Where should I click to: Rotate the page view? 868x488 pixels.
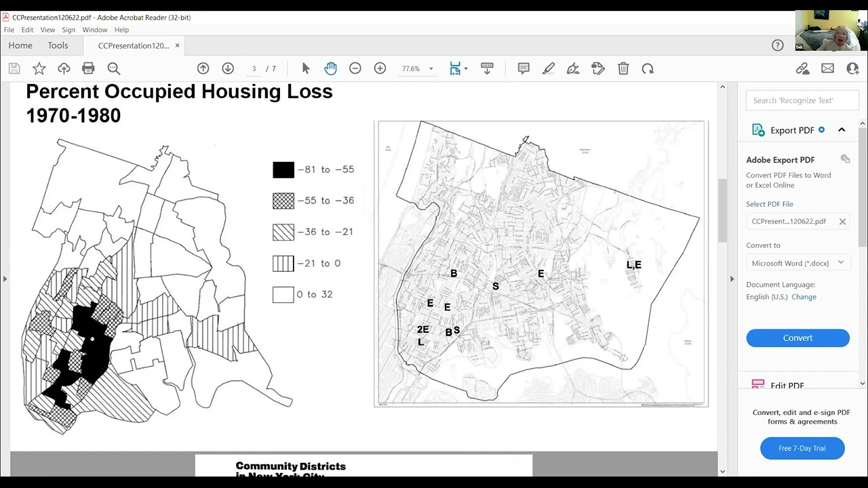click(648, 68)
